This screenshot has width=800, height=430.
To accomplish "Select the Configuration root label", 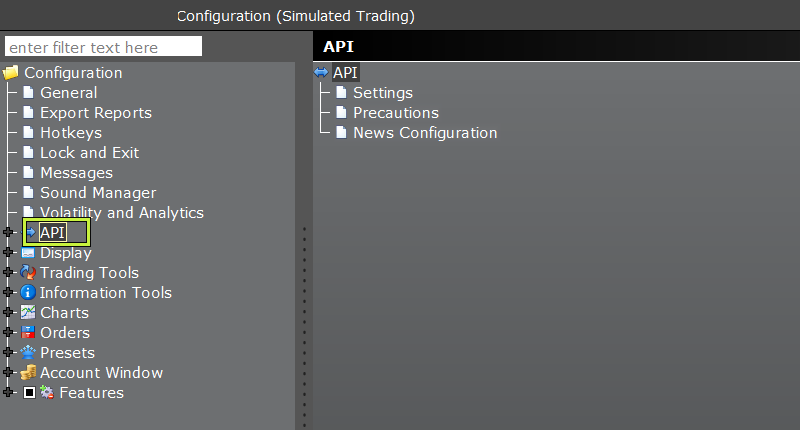I will [x=73, y=73].
